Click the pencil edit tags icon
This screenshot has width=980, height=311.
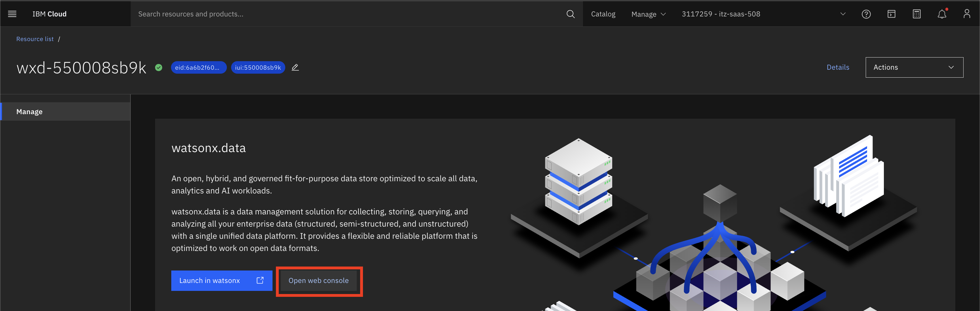point(295,67)
